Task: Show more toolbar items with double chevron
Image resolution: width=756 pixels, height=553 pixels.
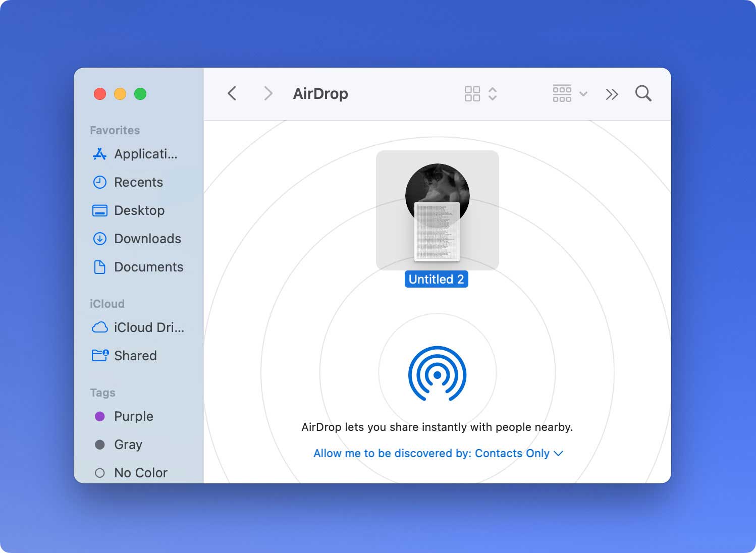Action: click(x=612, y=94)
